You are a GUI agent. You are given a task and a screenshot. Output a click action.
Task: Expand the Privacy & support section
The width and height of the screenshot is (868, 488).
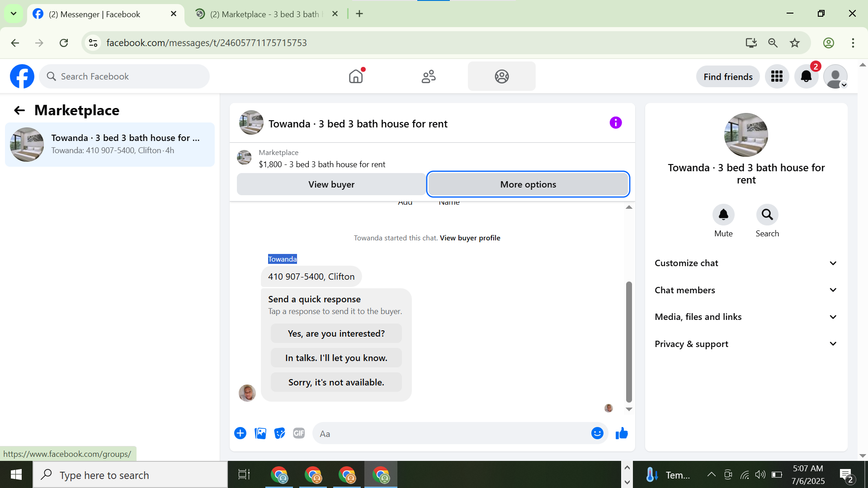click(746, 344)
